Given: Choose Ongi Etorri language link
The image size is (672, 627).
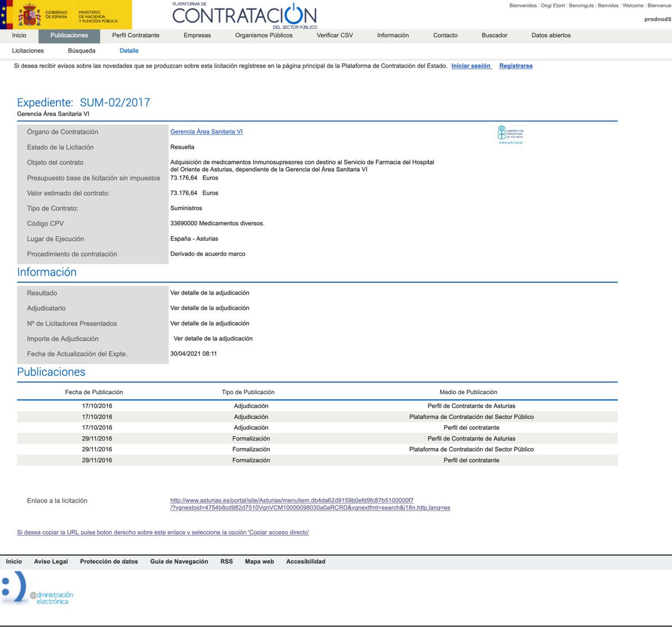Looking at the screenshot, I should point(553,6).
